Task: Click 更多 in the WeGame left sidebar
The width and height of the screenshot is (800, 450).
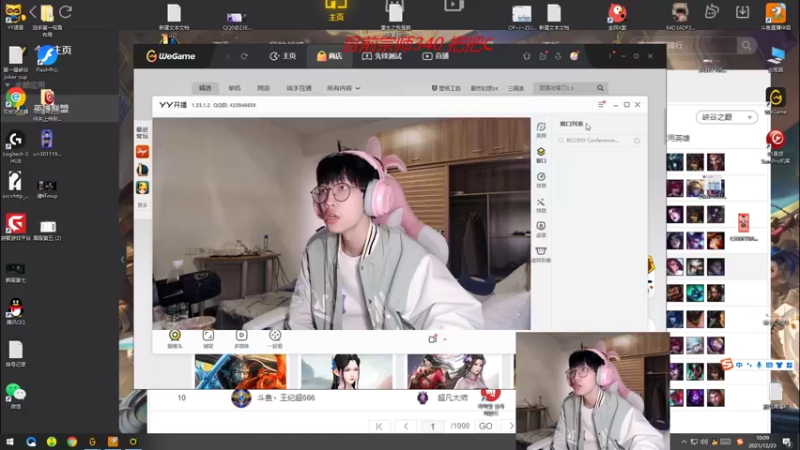Action: [x=142, y=205]
